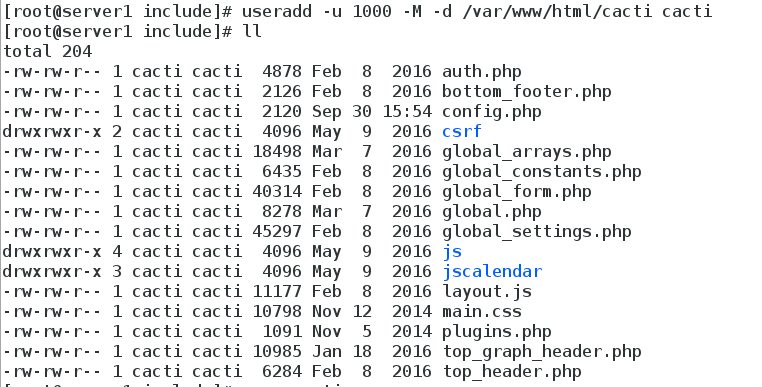Click file size 1091 of plugins.php
Screen dimensions: 762x387
pos(282,332)
